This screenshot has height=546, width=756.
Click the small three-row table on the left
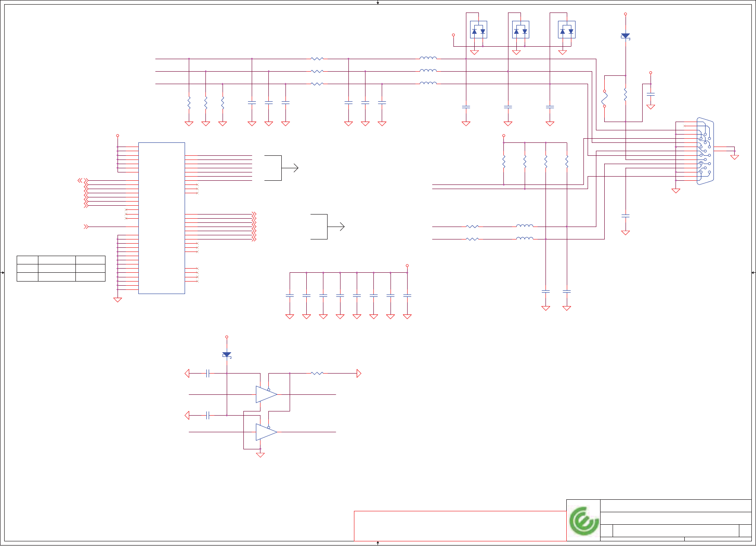(x=61, y=269)
